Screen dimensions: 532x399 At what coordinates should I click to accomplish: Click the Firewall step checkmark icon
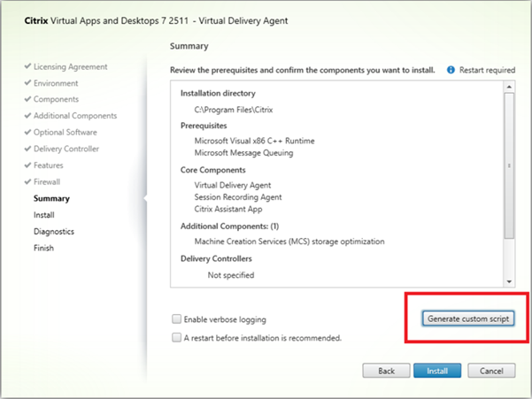(27, 182)
